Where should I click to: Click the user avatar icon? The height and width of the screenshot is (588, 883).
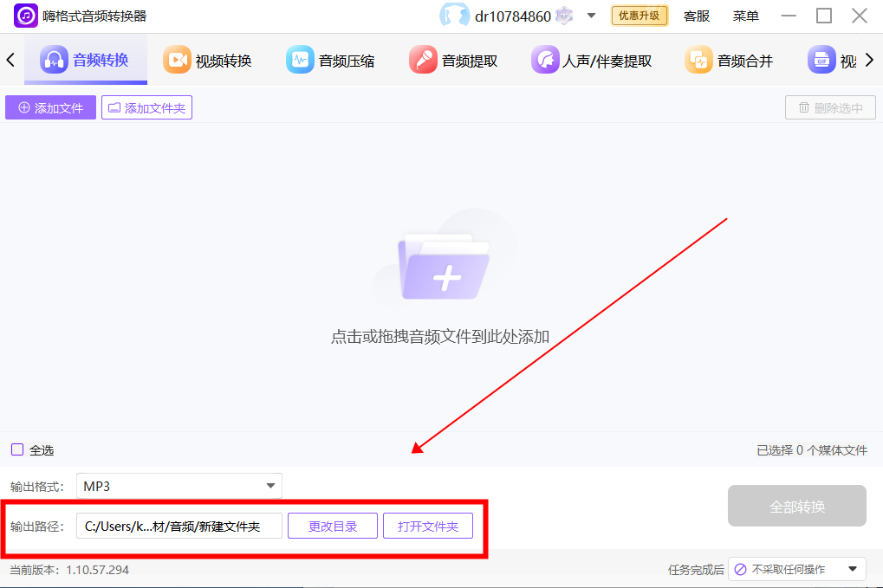pos(454,15)
